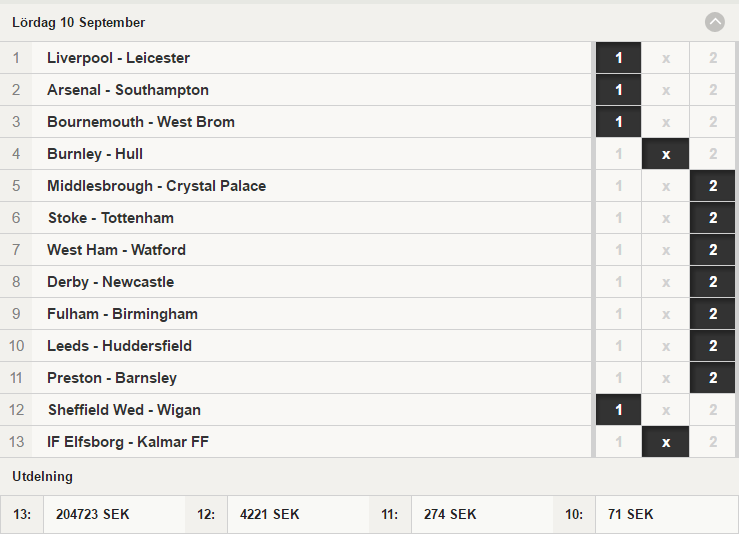Select draw x for Leeds - Huddersfield
The image size is (739, 535).
pos(665,346)
